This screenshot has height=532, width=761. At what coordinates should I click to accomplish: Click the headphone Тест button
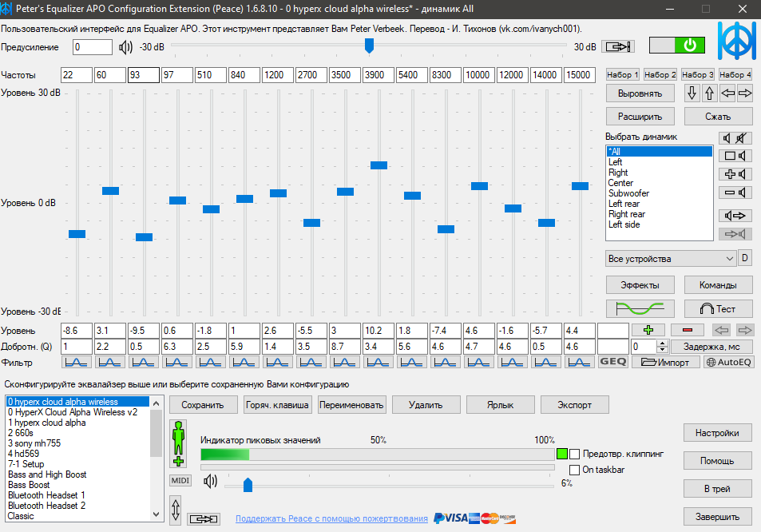718,308
